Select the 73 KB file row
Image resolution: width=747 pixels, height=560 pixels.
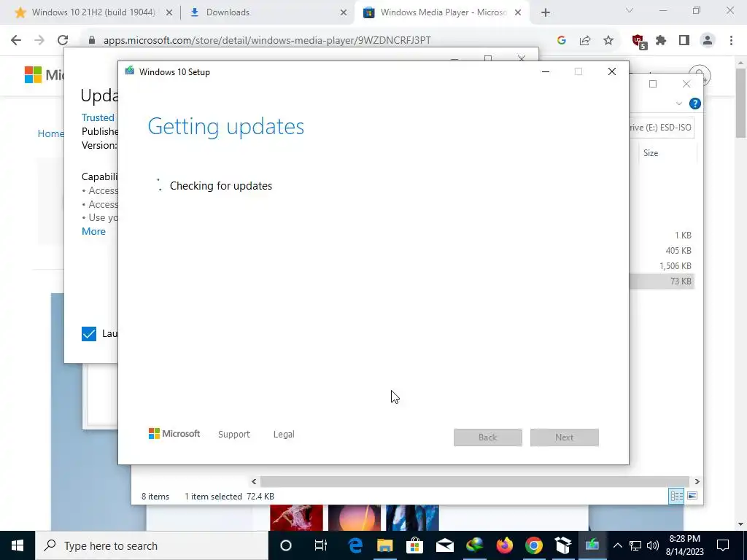pos(661,281)
